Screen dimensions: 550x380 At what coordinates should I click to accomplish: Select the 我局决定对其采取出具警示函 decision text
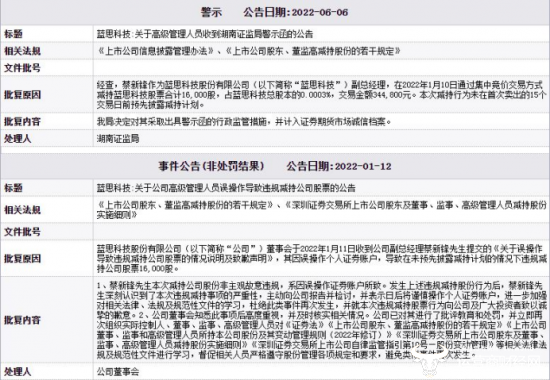pyautogui.click(x=244, y=122)
